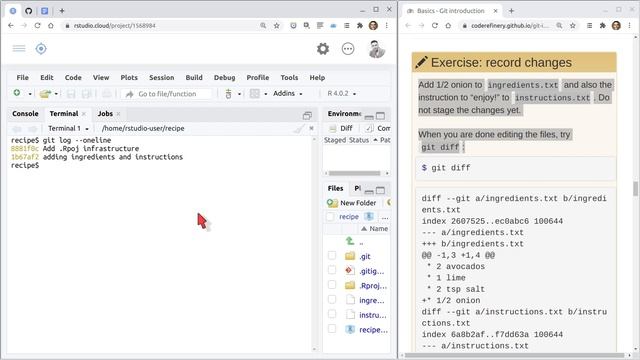Click the Go to file/function field
Screen dimensions: 640x360
coord(167,94)
